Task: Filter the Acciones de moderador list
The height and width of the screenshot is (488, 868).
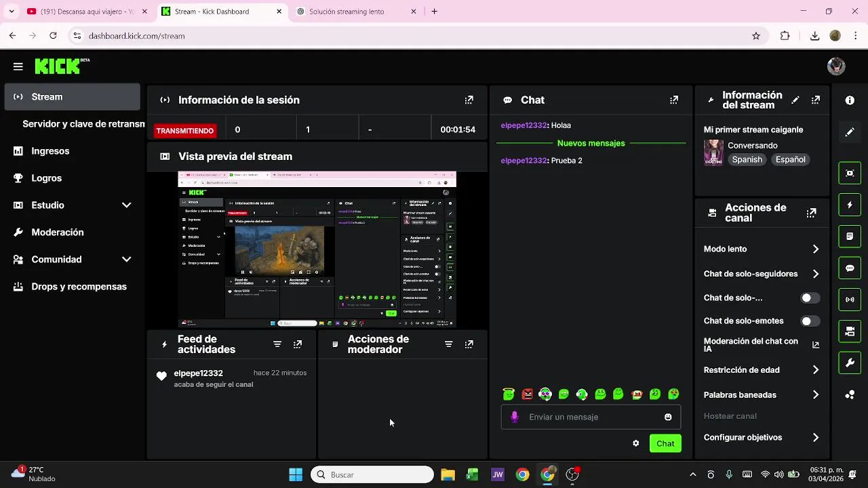Action: (x=448, y=344)
